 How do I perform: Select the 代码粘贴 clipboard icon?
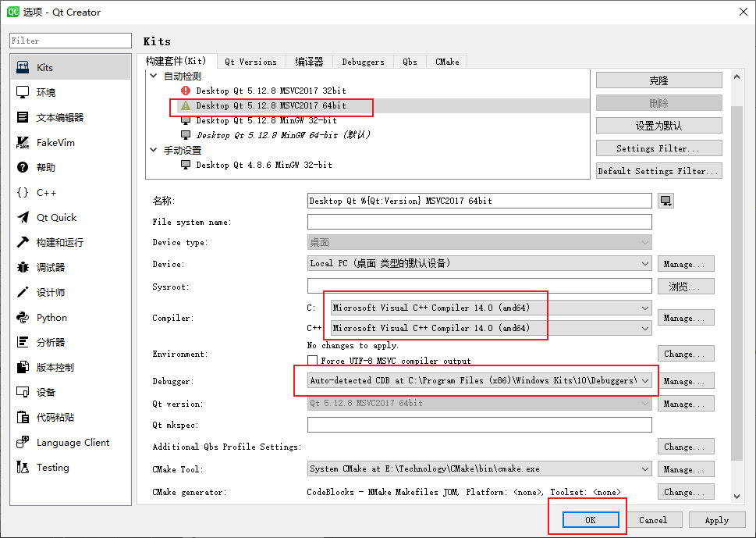(x=22, y=418)
